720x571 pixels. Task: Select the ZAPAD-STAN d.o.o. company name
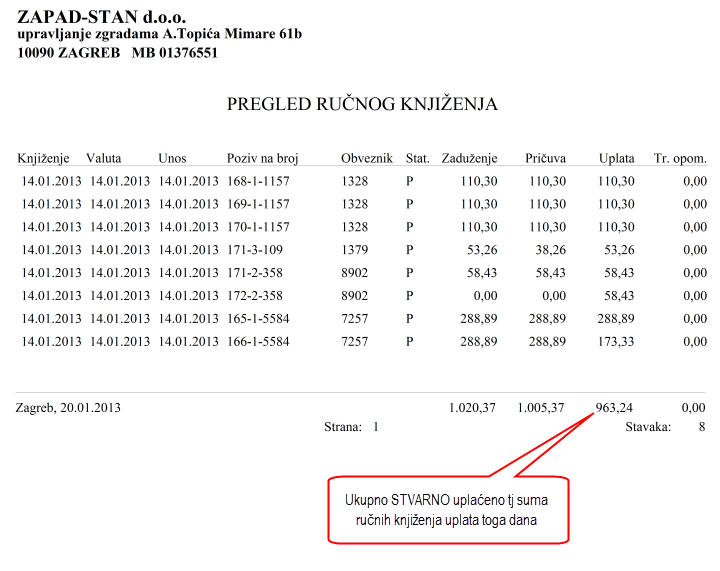101,17
